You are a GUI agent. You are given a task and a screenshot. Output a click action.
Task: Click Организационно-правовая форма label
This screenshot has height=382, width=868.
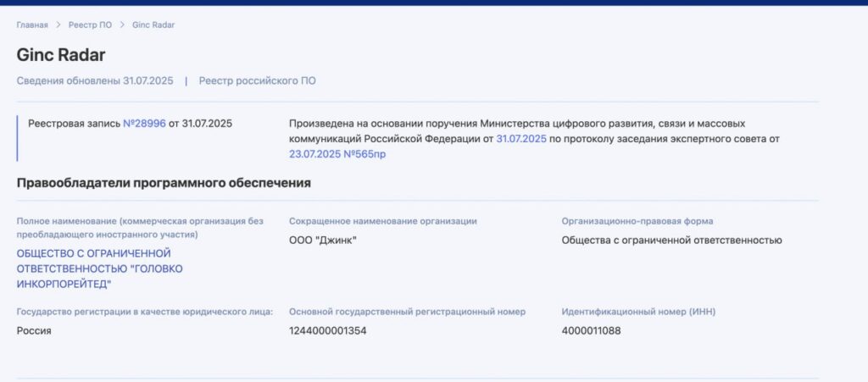tap(637, 221)
